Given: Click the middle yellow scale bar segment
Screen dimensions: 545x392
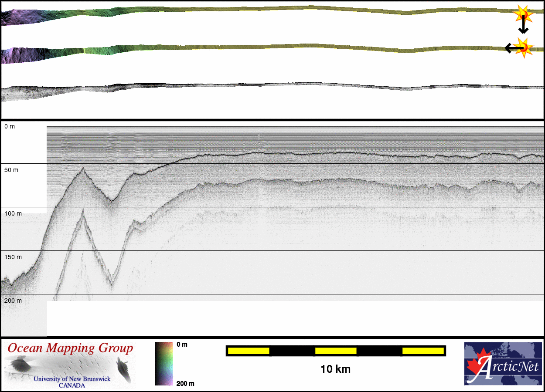Looking at the screenshot, I should [x=335, y=351].
